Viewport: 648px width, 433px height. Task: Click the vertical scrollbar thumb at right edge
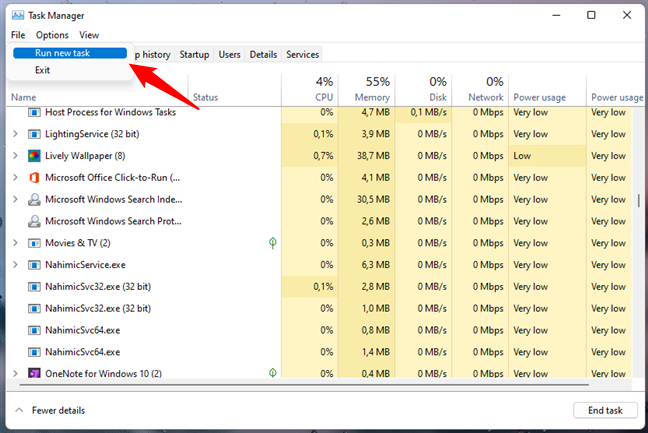[x=639, y=200]
